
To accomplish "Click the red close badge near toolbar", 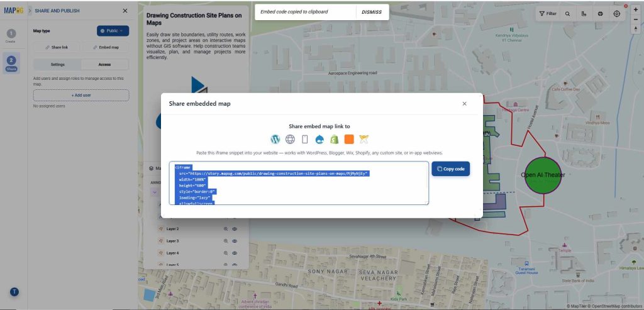I will pyautogui.click(x=626, y=6).
